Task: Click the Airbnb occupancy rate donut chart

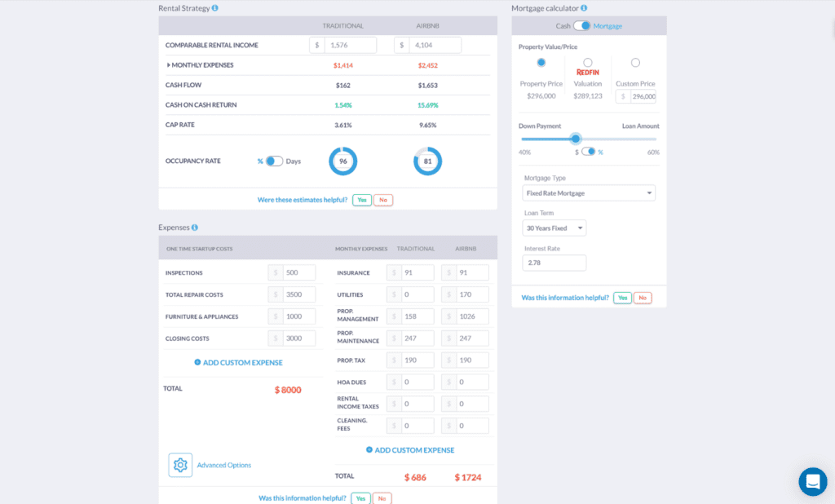Action: coord(428,161)
